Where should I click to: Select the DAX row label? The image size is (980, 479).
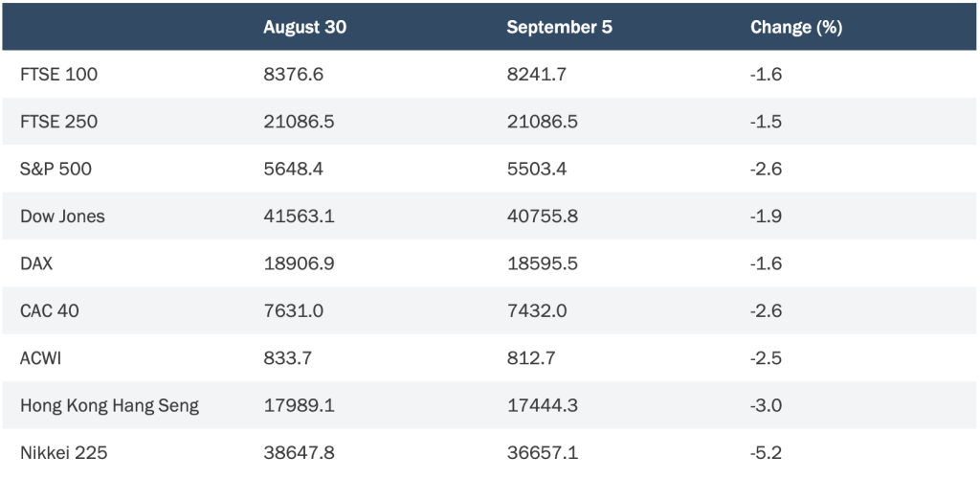[36, 263]
